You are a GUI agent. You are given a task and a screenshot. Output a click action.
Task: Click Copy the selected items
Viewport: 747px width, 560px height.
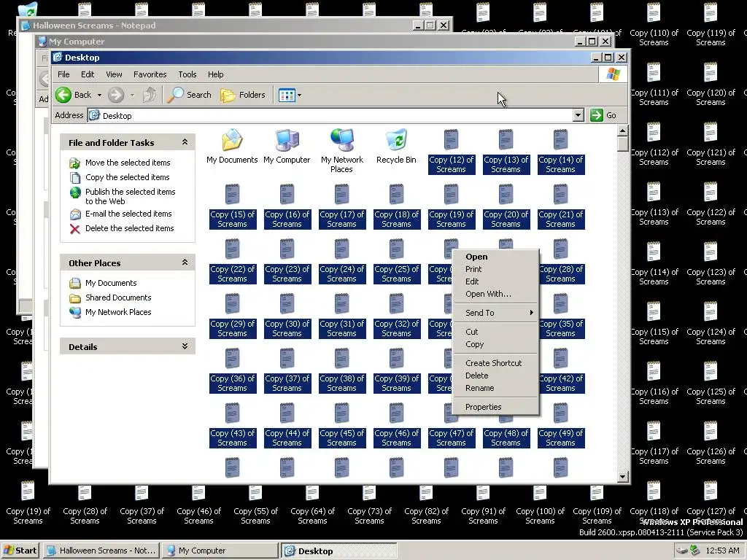(127, 177)
